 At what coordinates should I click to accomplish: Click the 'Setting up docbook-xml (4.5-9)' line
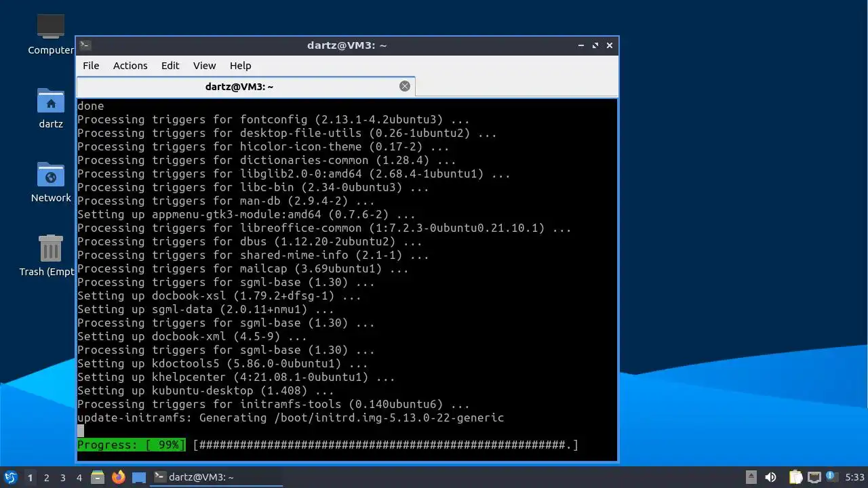[192, 336]
